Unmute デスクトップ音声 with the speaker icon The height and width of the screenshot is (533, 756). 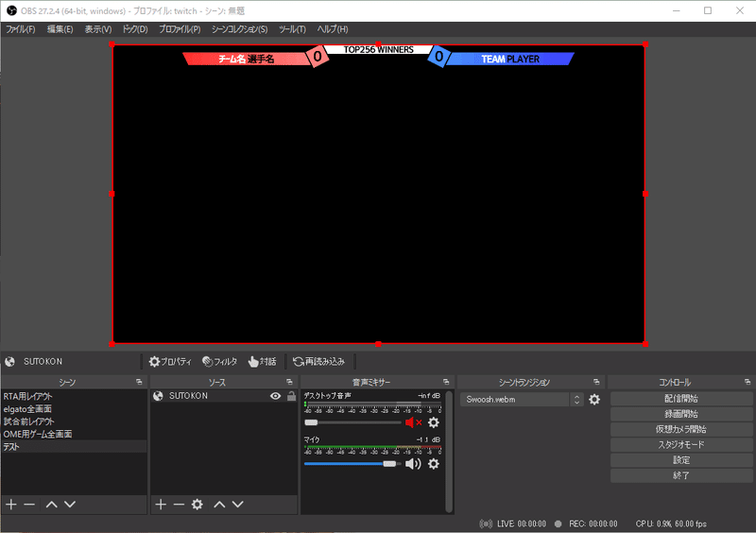coord(413,422)
